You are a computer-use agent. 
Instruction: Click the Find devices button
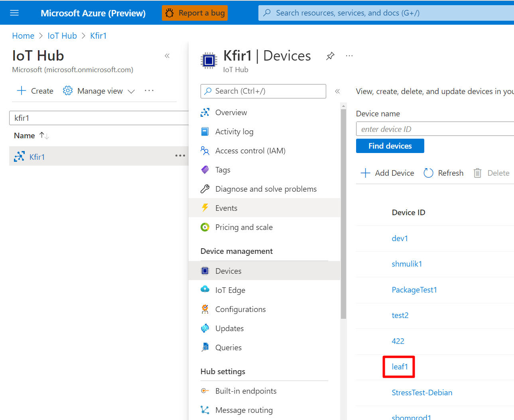(x=390, y=146)
